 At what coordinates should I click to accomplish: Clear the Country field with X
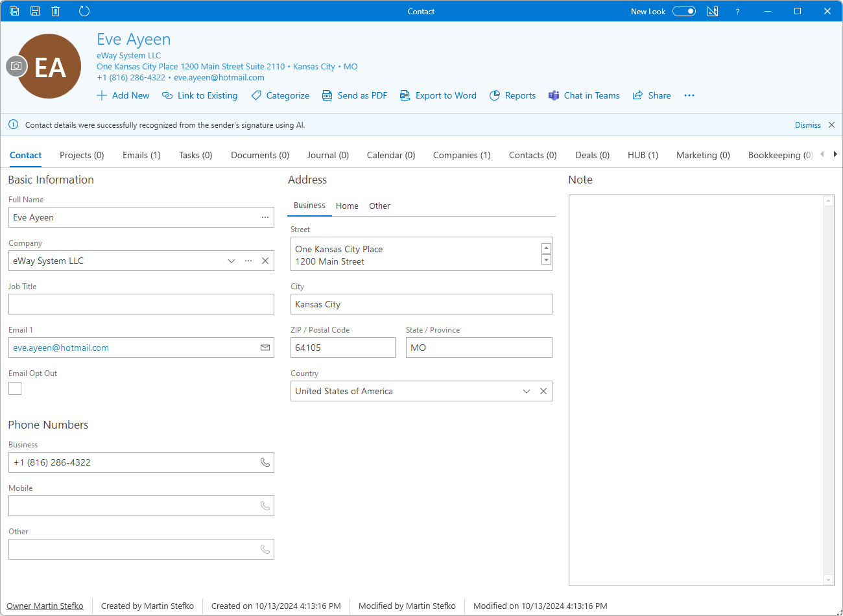[x=543, y=391]
